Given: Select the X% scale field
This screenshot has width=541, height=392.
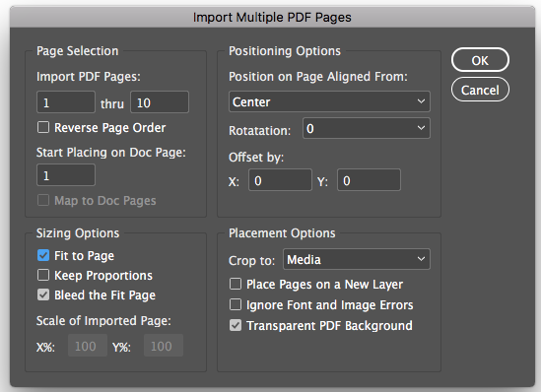Looking at the screenshot, I should click(88, 346).
